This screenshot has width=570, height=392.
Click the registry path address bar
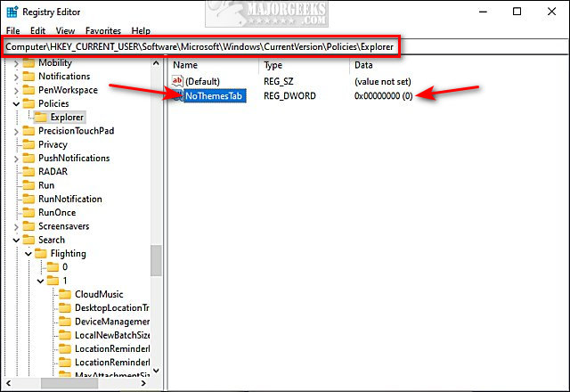click(200, 47)
